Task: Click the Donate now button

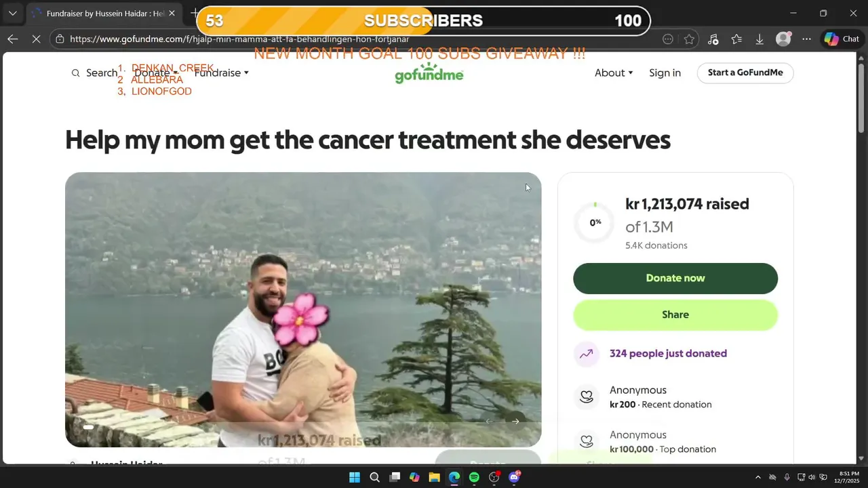Action: tap(675, 279)
